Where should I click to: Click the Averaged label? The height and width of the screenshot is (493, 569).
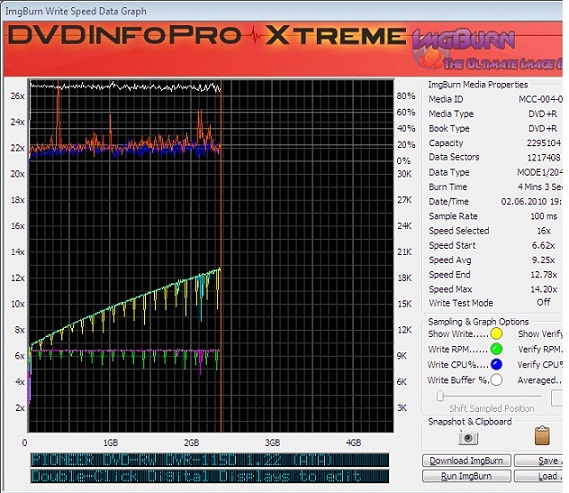(x=539, y=380)
